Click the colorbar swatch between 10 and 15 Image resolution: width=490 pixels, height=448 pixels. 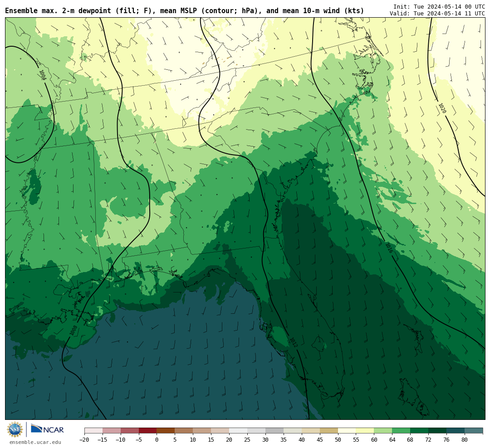click(202, 431)
